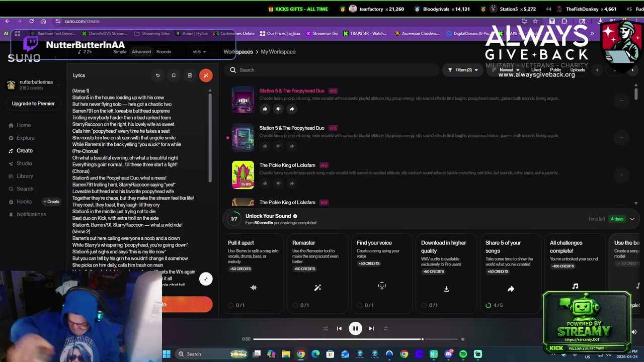This screenshot has height=362, width=644.
Task: Click the lyrics panel vertical scrollbar
Action: 210,138
